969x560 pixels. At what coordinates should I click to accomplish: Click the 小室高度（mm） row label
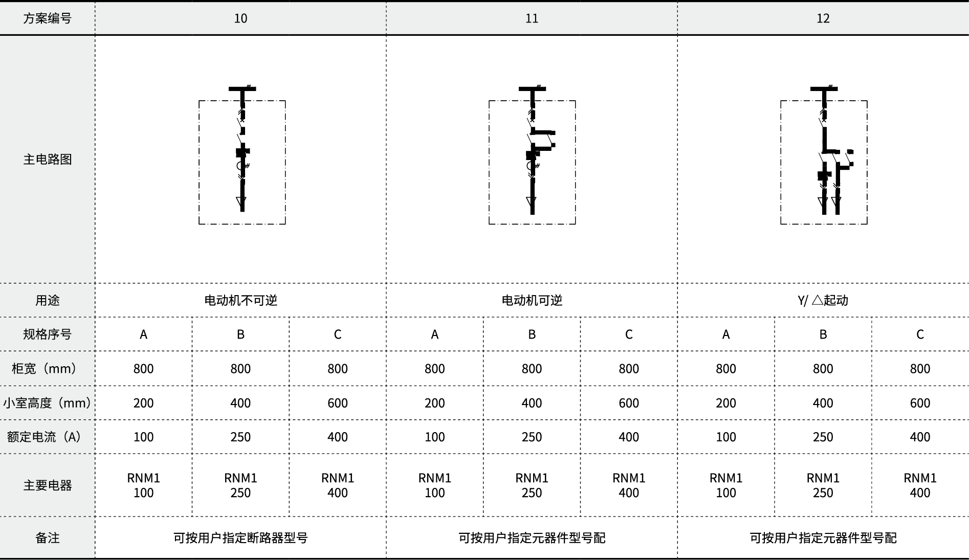47,403
